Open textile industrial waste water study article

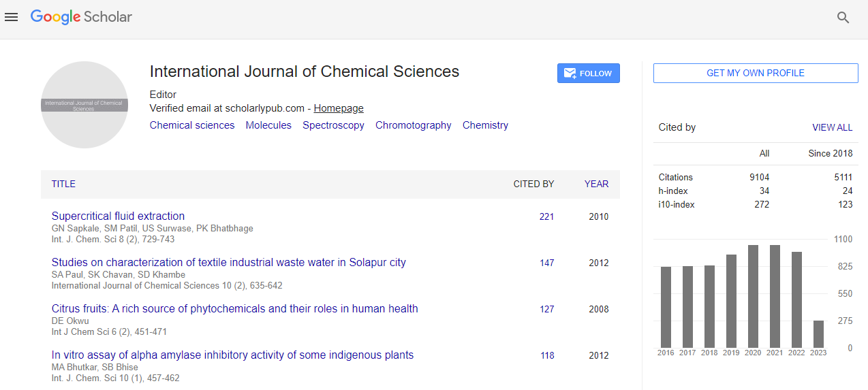pos(229,263)
